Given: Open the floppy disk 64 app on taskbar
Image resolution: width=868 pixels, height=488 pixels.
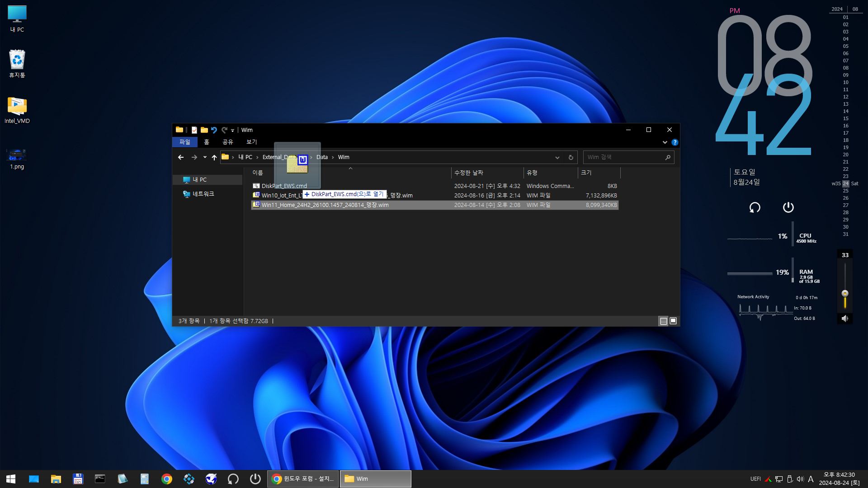Looking at the screenshot, I should 78,479.
